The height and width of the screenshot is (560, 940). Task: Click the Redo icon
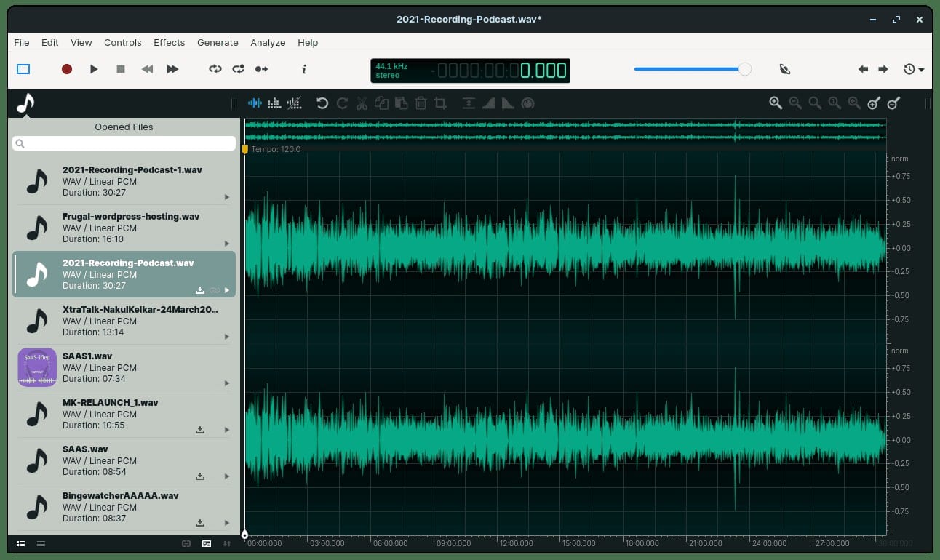[x=342, y=103]
